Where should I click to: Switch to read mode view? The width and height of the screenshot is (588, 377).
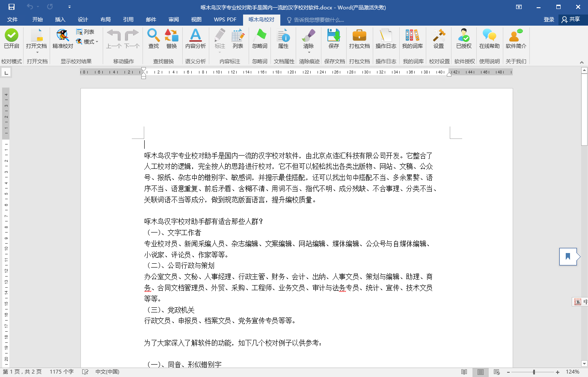464,372
